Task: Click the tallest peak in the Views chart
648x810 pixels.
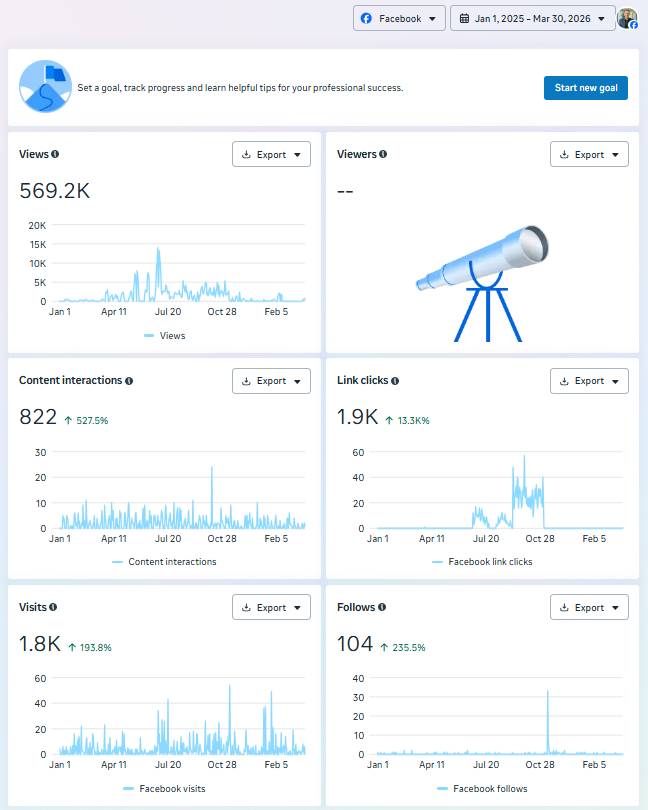Action: (x=158, y=249)
